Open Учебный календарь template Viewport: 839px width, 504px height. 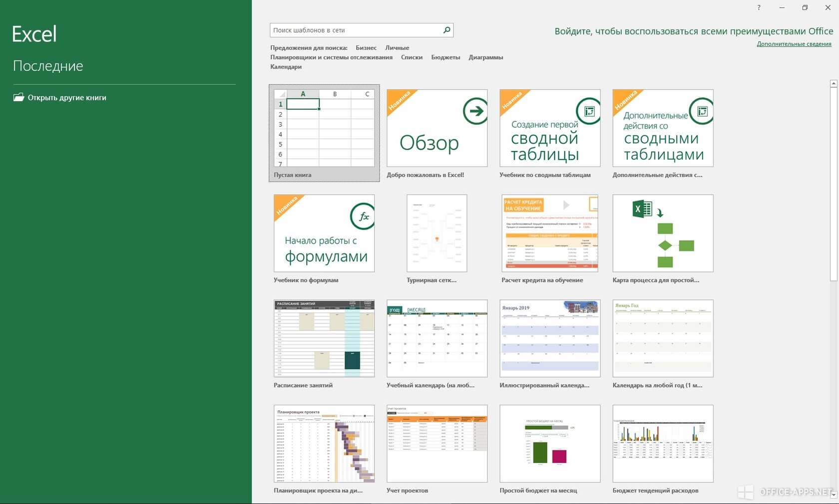coord(437,338)
